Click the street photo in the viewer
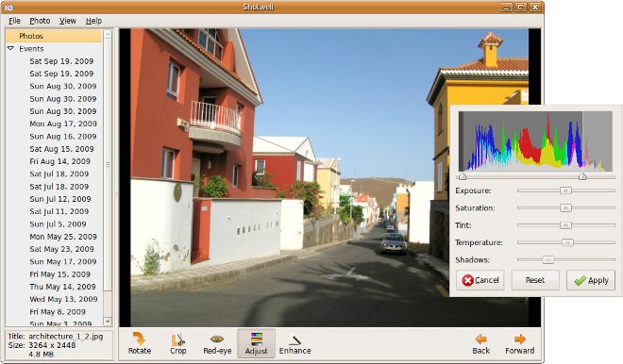The height and width of the screenshot is (364, 623). tap(329, 177)
